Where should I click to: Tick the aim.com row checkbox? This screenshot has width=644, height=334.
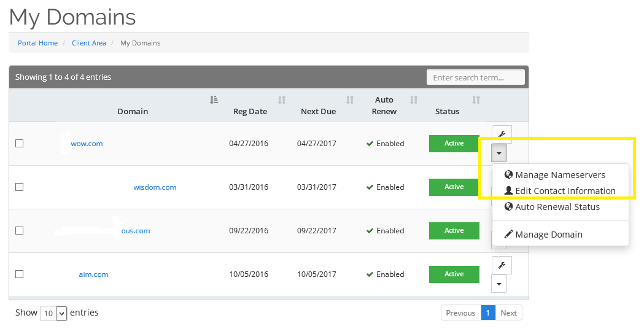tap(20, 274)
